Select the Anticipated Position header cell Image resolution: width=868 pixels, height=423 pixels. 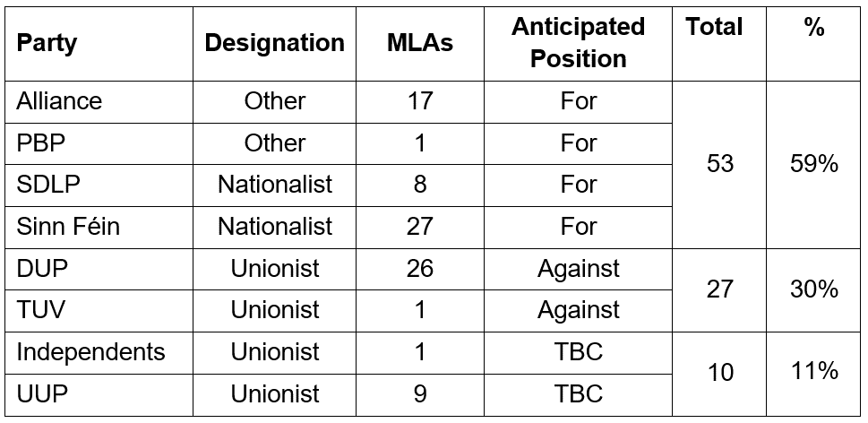pos(578,42)
